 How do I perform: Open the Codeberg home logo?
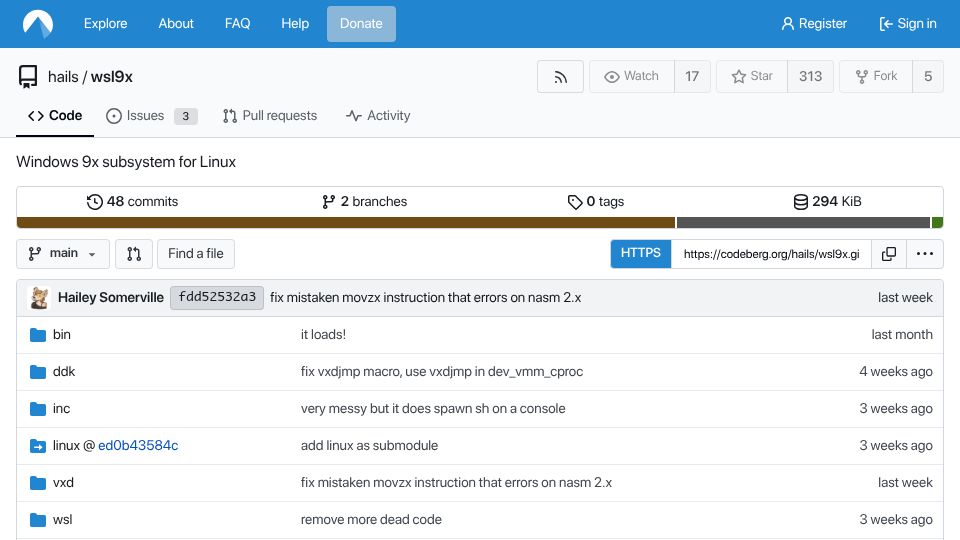(38, 24)
